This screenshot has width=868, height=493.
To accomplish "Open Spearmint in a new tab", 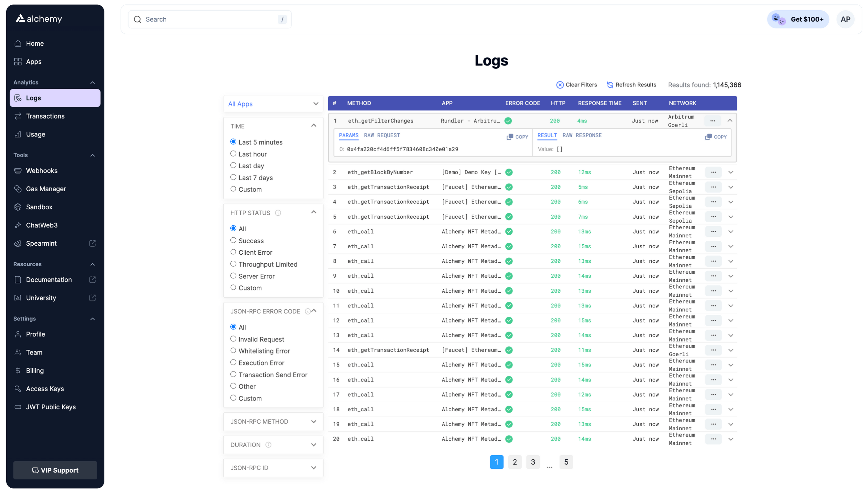I will [x=42, y=243].
